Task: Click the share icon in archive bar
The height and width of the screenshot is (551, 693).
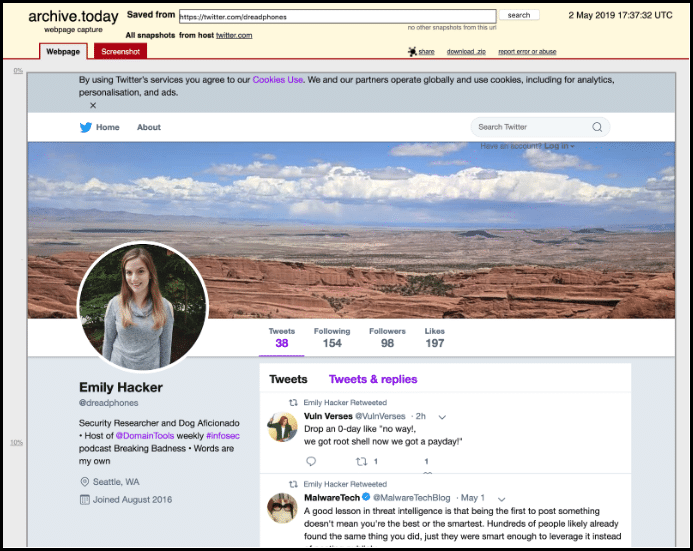Action: click(x=412, y=51)
